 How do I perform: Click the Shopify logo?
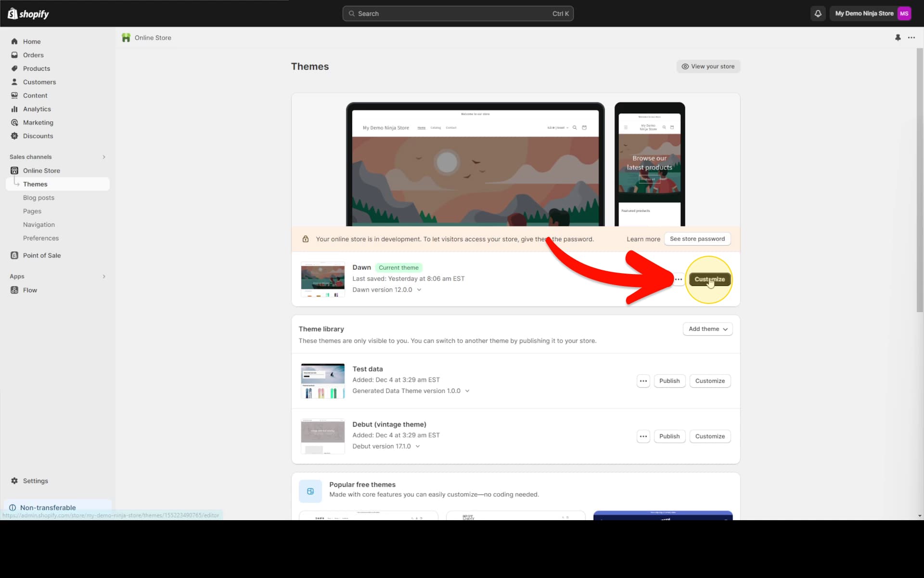(28, 13)
